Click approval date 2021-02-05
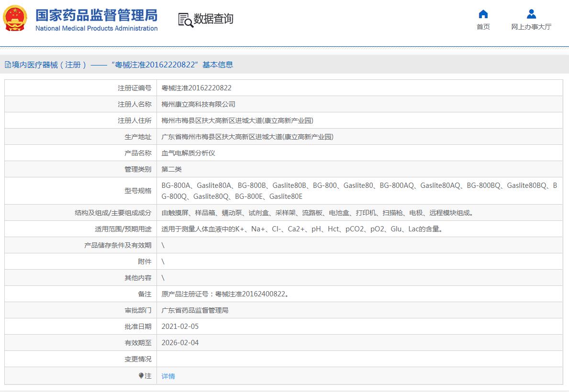Viewport: 569px width, 392px height. pyautogui.click(x=180, y=327)
